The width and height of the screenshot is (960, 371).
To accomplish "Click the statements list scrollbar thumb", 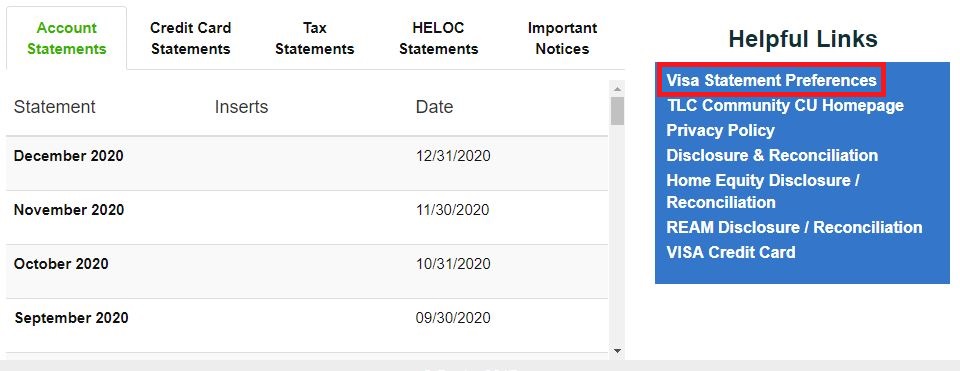I will (617, 111).
